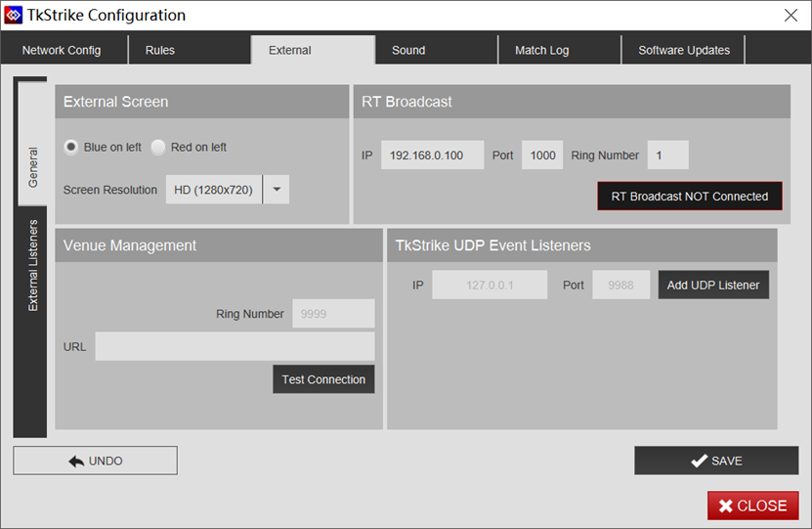Switch to the Network Config tab
The width and height of the screenshot is (812, 529).
[61, 50]
